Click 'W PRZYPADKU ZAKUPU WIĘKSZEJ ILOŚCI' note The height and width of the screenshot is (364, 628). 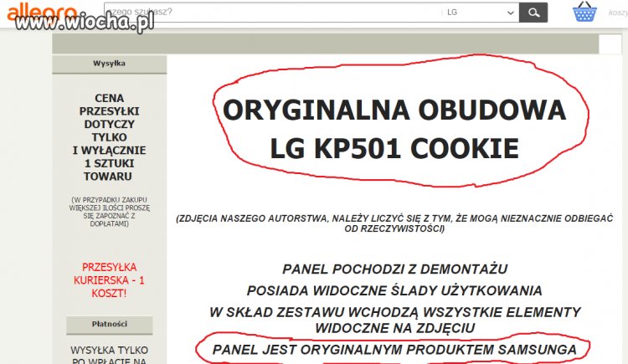pos(110,212)
